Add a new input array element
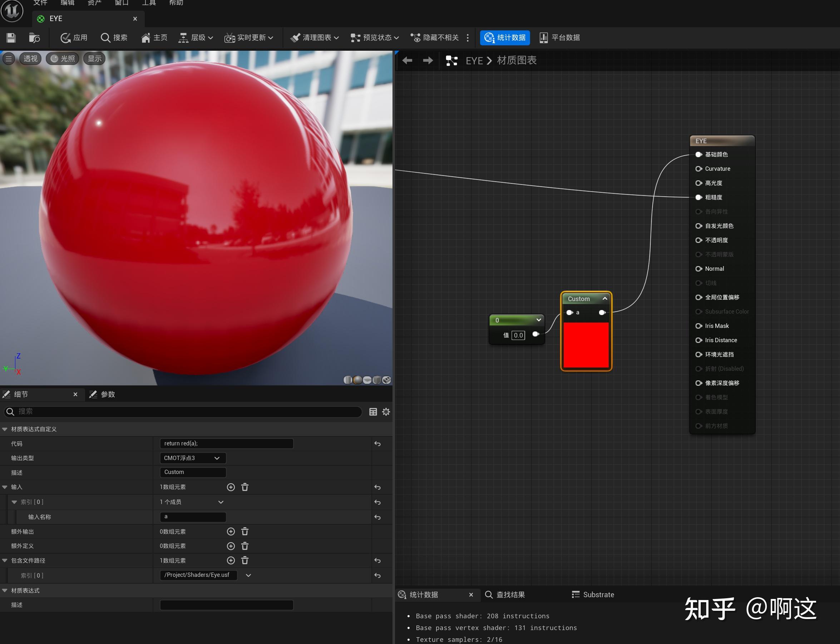The width and height of the screenshot is (840, 644). point(231,487)
